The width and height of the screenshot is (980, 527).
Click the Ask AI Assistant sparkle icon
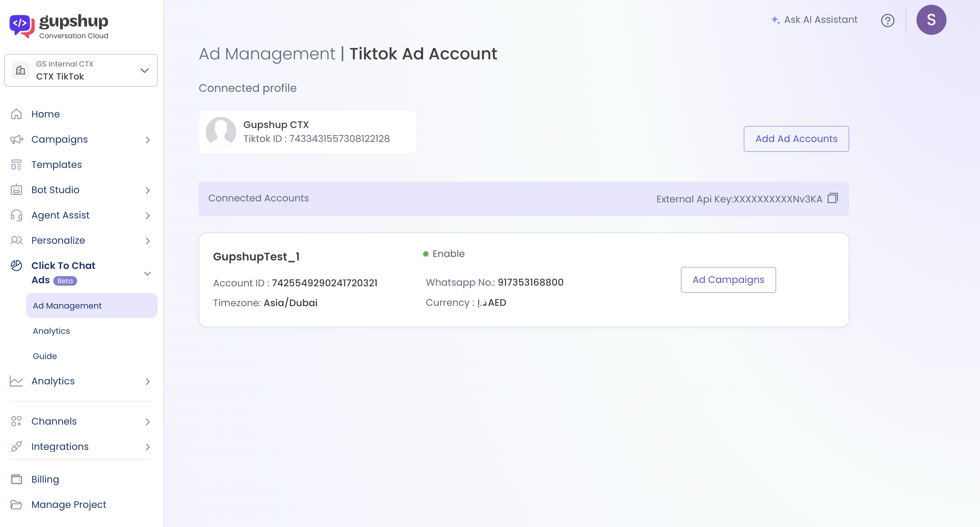click(x=775, y=20)
